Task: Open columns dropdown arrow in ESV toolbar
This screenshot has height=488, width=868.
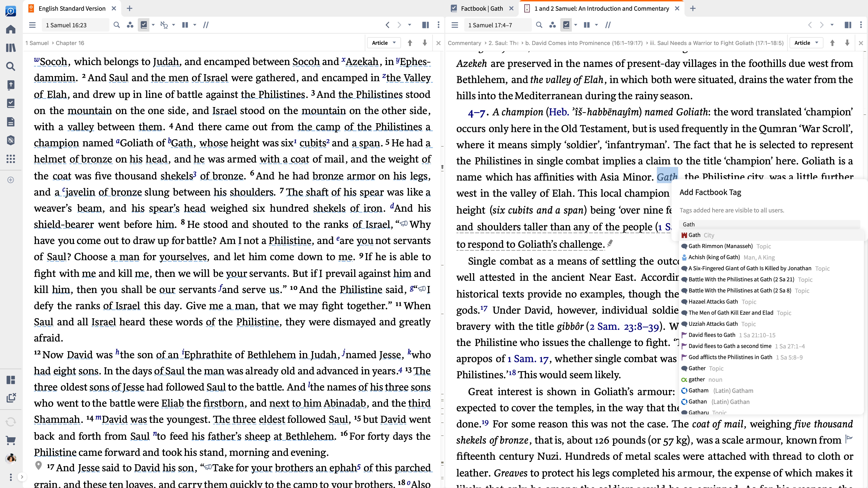Action: (194, 25)
